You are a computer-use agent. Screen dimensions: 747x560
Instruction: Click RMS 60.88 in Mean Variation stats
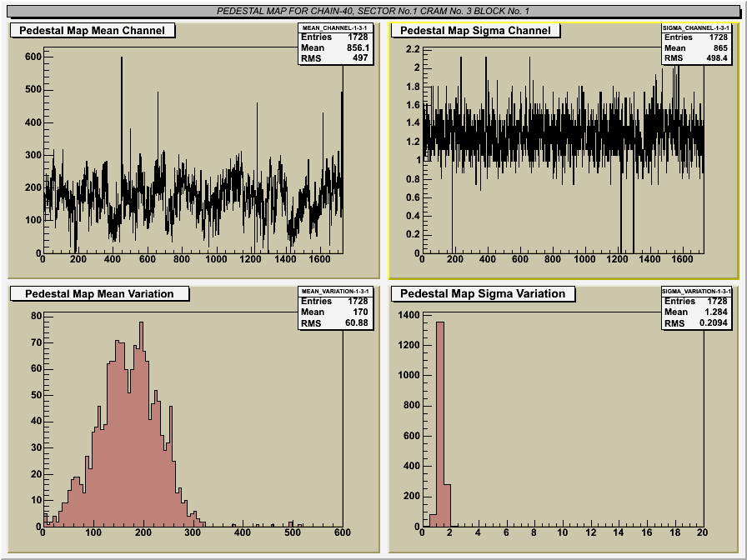click(334, 322)
